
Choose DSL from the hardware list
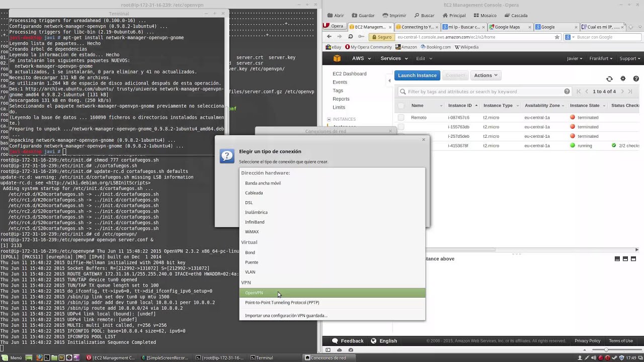pyautogui.click(x=332, y=203)
